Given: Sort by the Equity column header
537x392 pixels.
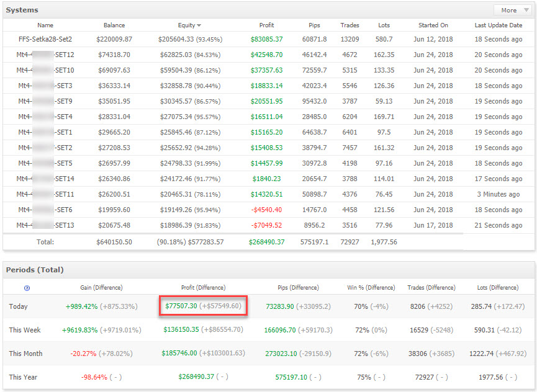Looking at the screenshot, I should [189, 25].
